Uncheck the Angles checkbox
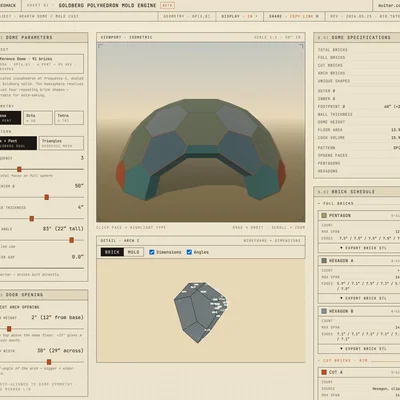This screenshot has width=400, height=400. 189,252
